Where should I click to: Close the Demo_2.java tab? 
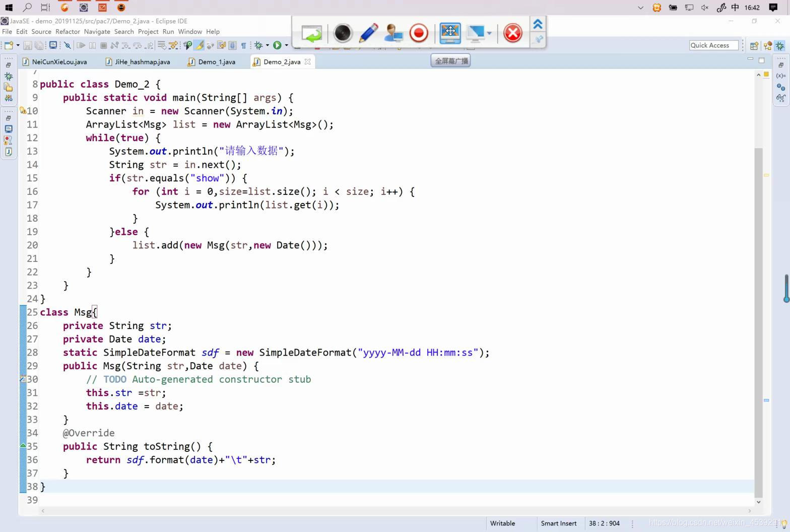pyautogui.click(x=307, y=61)
